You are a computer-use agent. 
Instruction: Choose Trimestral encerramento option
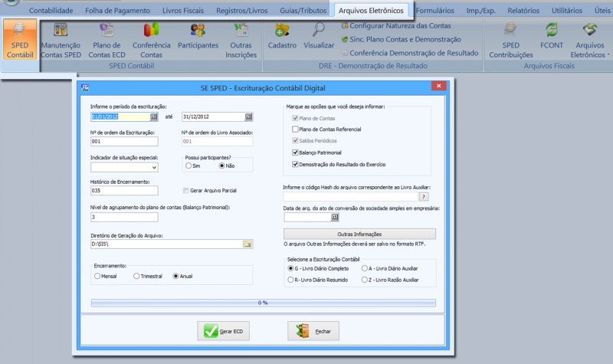136,276
